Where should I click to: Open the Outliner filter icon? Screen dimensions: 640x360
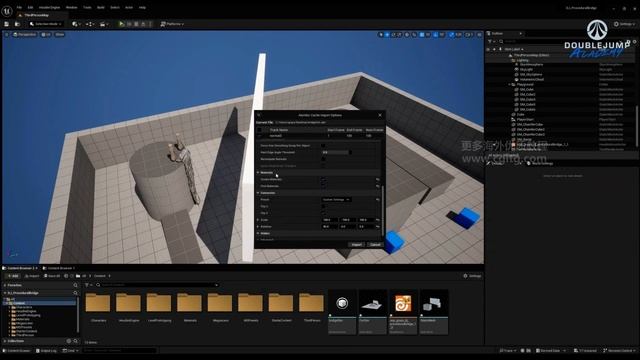(x=491, y=41)
